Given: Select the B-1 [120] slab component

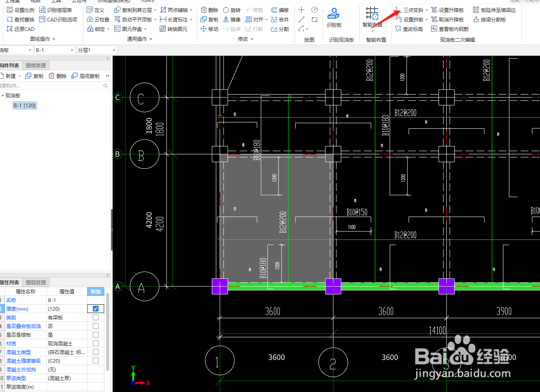Looking at the screenshot, I should pos(25,106).
